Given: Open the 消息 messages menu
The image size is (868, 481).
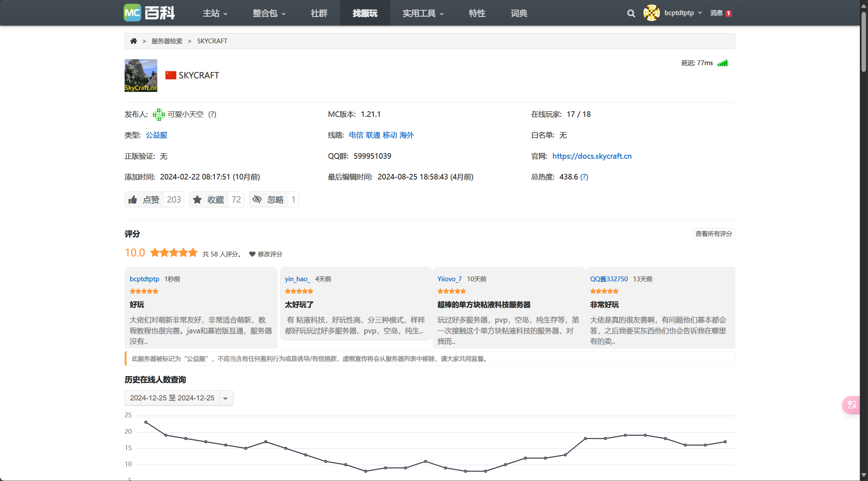Looking at the screenshot, I should pos(721,13).
